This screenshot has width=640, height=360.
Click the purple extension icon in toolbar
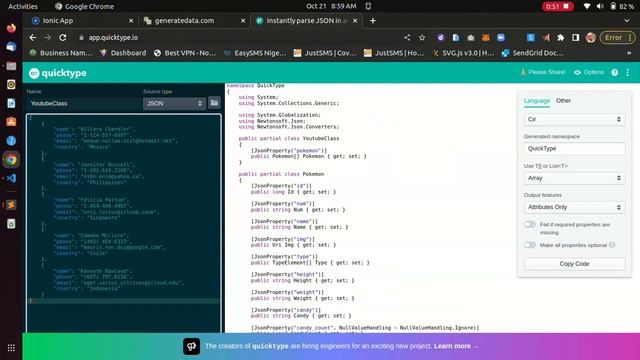[x=440, y=38]
